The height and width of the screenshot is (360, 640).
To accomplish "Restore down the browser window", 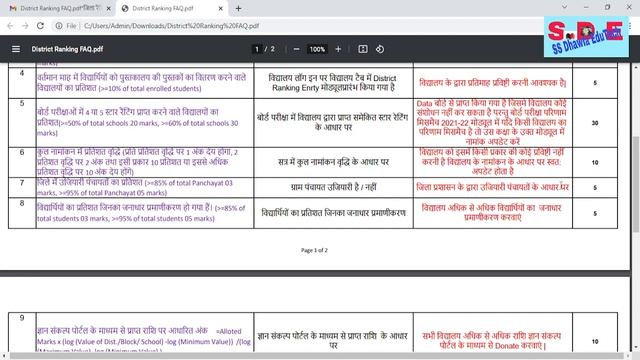I will point(607,7).
